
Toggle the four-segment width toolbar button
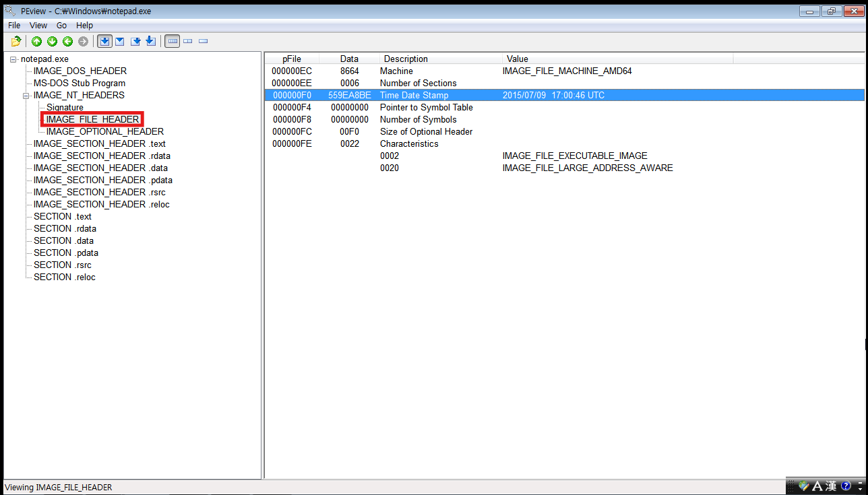173,42
